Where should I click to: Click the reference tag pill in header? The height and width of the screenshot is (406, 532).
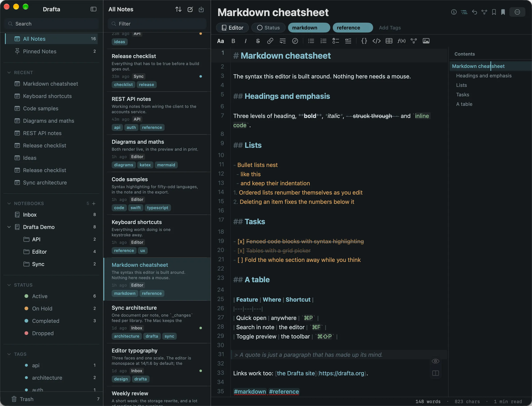coord(353,27)
